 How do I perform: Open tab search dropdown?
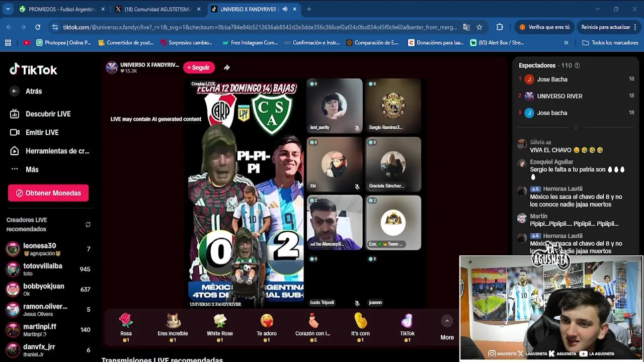tap(8, 9)
